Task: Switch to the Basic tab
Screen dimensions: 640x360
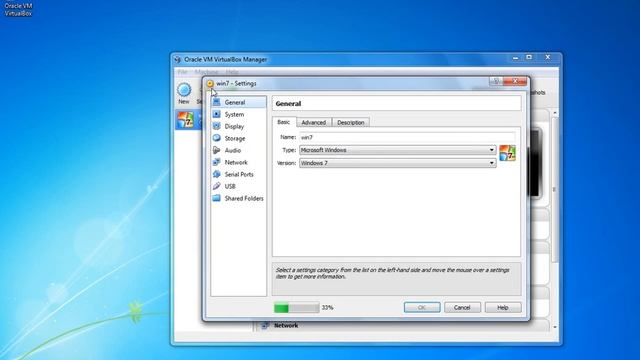Action: coord(284,122)
